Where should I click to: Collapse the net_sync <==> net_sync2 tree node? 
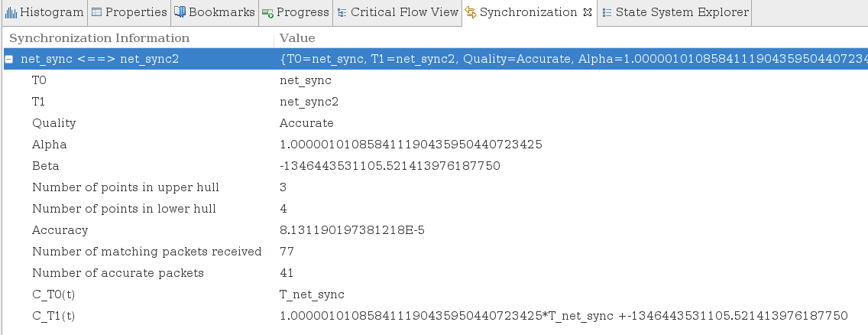(10, 59)
